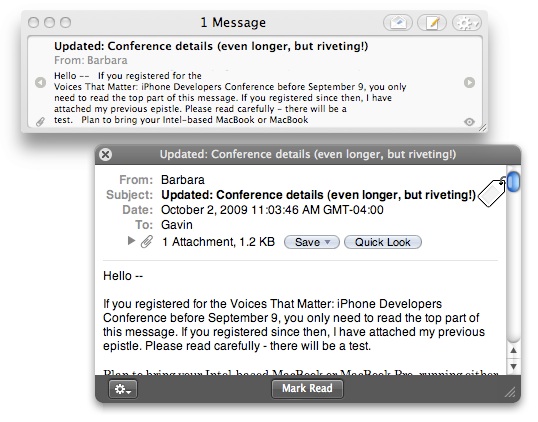Screen dimensions: 538x422
Task: Click the open envelope mail icon
Action: (x=398, y=23)
